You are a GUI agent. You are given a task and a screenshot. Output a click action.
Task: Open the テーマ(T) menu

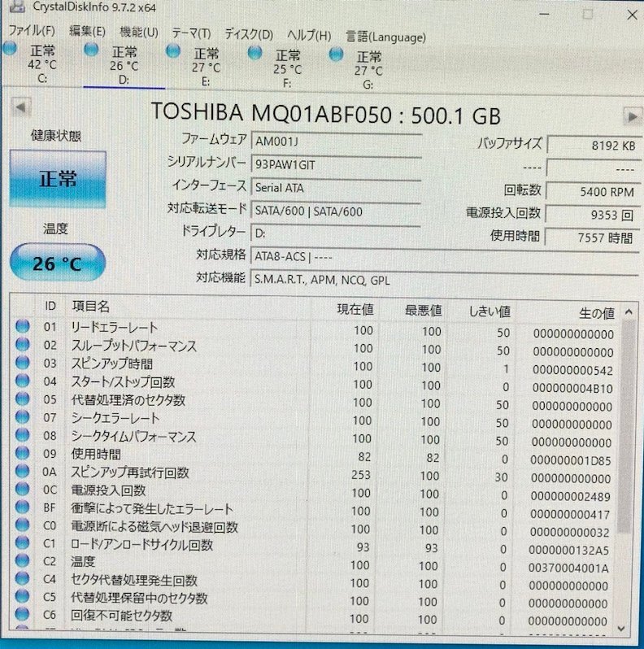coord(192,33)
